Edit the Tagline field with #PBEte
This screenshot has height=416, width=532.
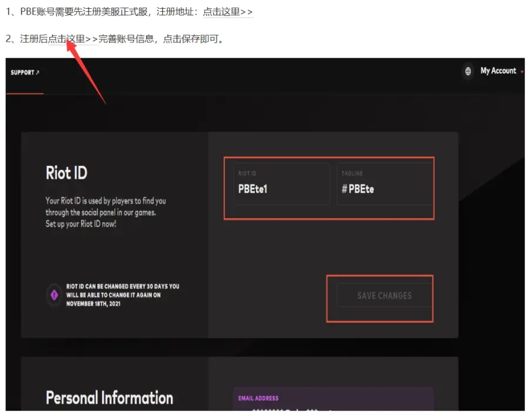tap(385, 184)
